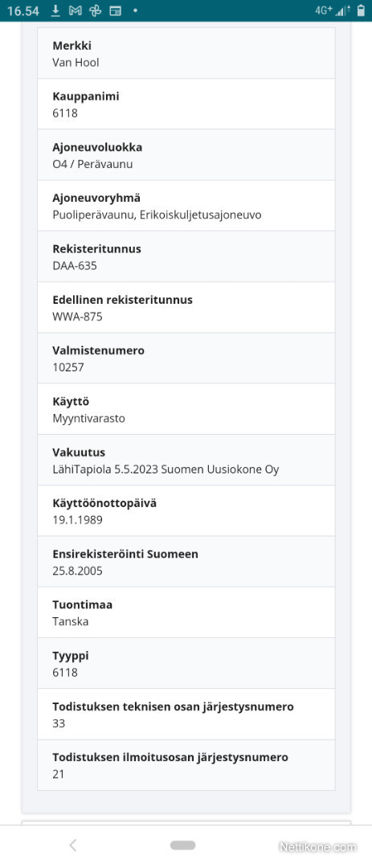
Task: Select the Valmistenumero 10257 row
Action: (x=186, y=358)
